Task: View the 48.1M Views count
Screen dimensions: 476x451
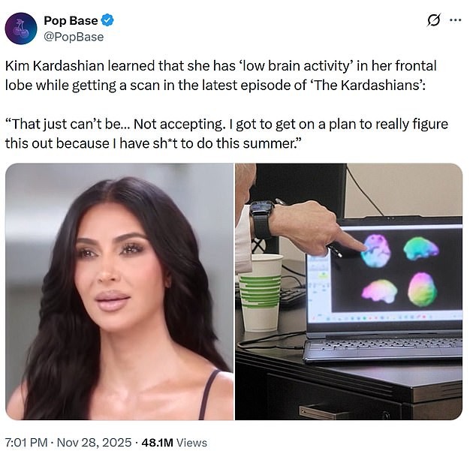Action: [x=174, y=443]
